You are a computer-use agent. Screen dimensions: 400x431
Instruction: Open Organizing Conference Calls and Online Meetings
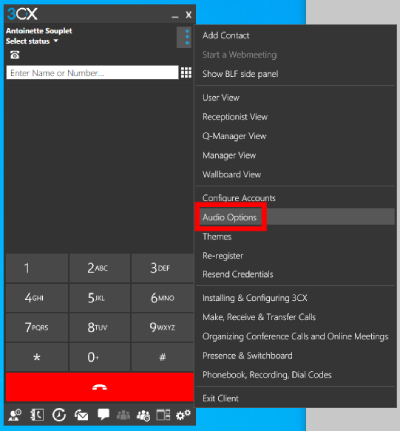[x=295, y=336]
